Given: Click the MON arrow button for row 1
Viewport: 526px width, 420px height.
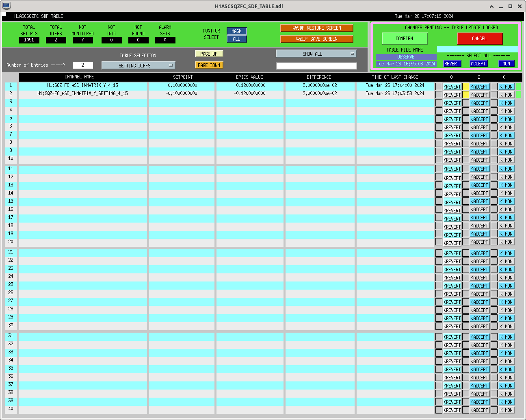Looking at the screenshot, I should (x=507, y=87).
